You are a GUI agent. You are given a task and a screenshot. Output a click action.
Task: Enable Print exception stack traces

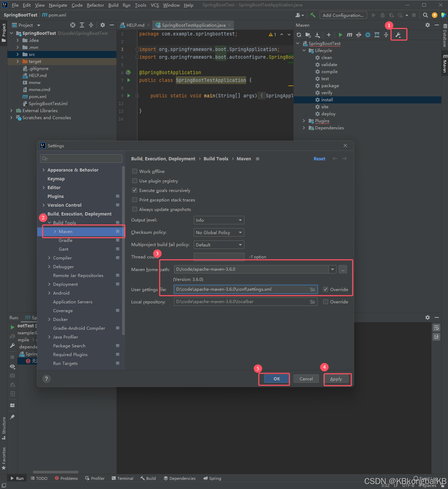(x=134, y=200)
